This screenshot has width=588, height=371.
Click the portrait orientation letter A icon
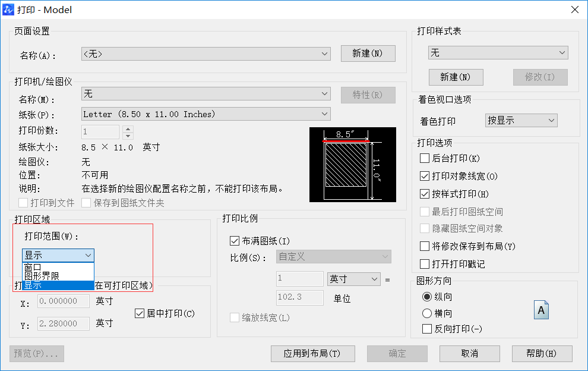tap(541, 309)
